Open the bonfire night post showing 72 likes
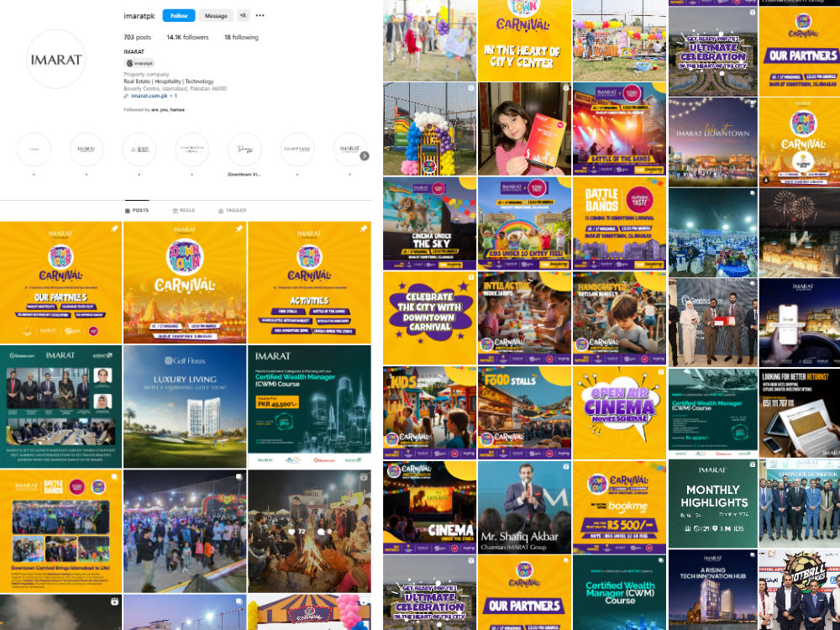 click(309, 531)
